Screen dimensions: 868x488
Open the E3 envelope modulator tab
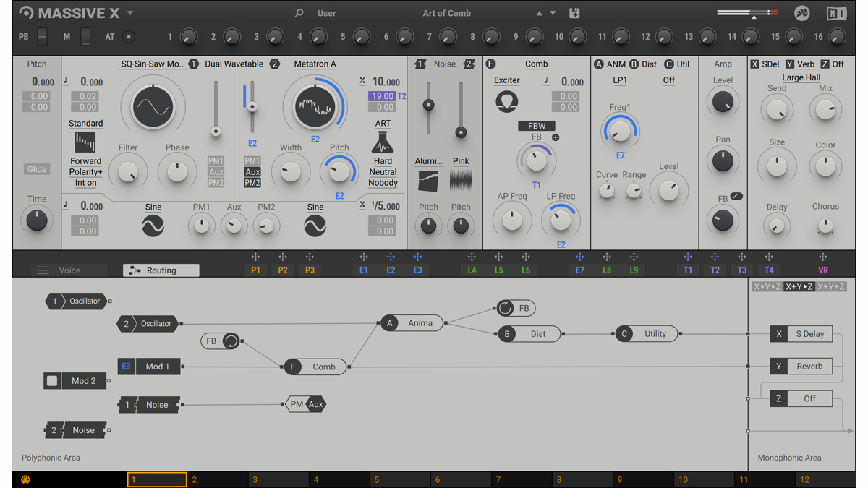click(x=418, y=270)
